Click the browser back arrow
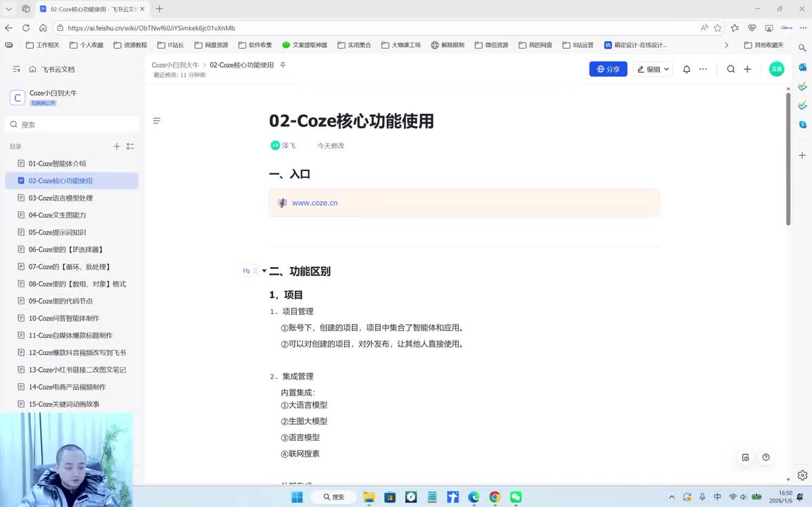The image size is (812, 507). pyautogui.click(x=9, y=28)
